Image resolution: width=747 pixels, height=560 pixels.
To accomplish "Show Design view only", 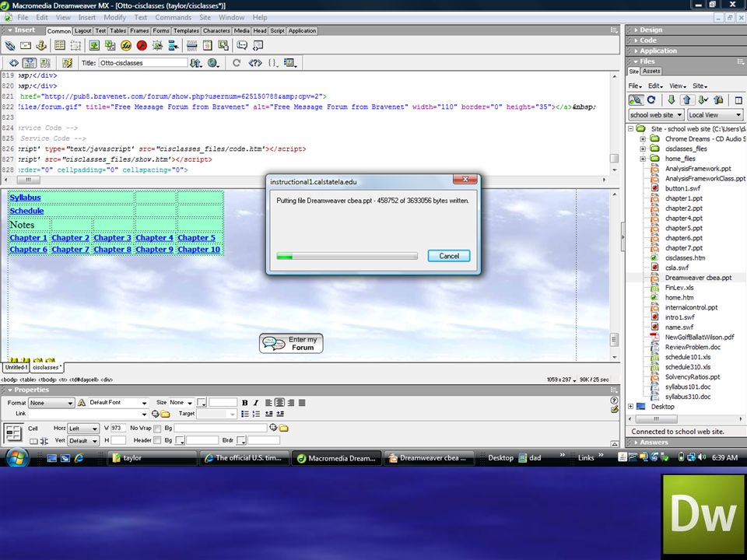I will tap(44, 63).
